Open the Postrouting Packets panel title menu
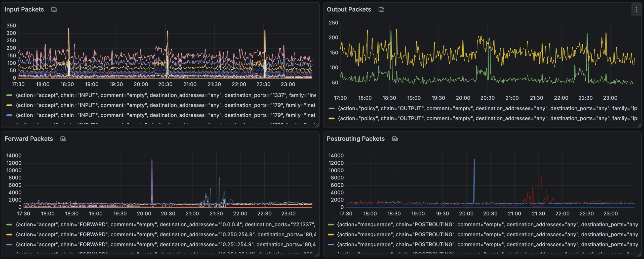Screen dimensions: 644x259 point(355,139)
